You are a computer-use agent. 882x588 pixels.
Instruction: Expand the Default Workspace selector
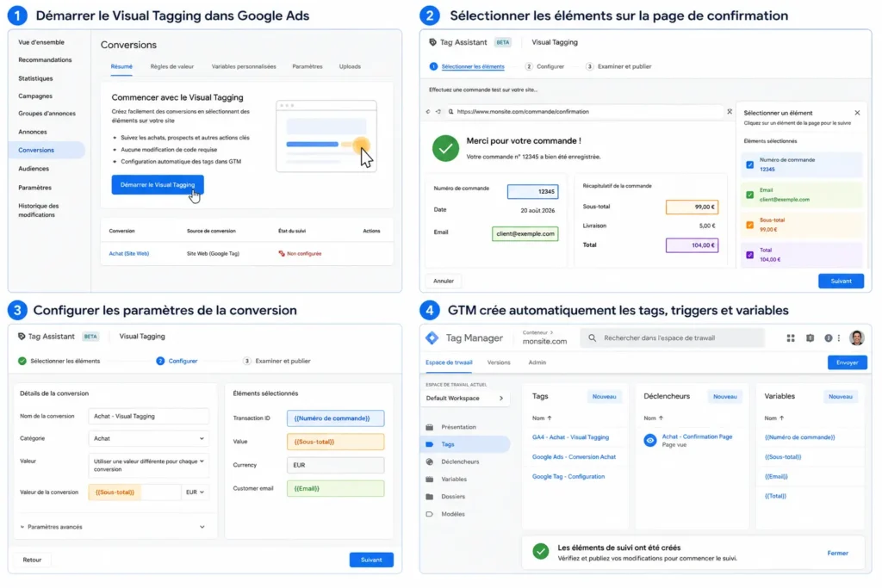pyautogui.click(x=464, y=399)
